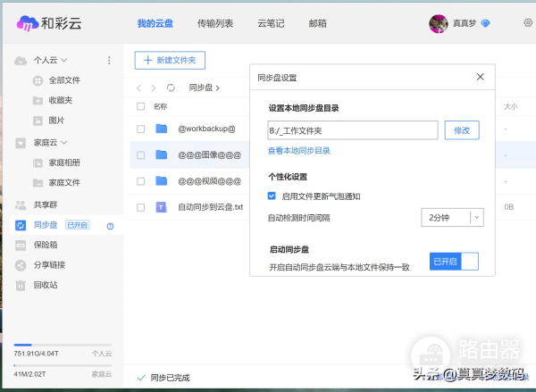The width and height of the screenshot is (536, 392).
Task: Select the 图片 picture icon
Action: [38, 121]
